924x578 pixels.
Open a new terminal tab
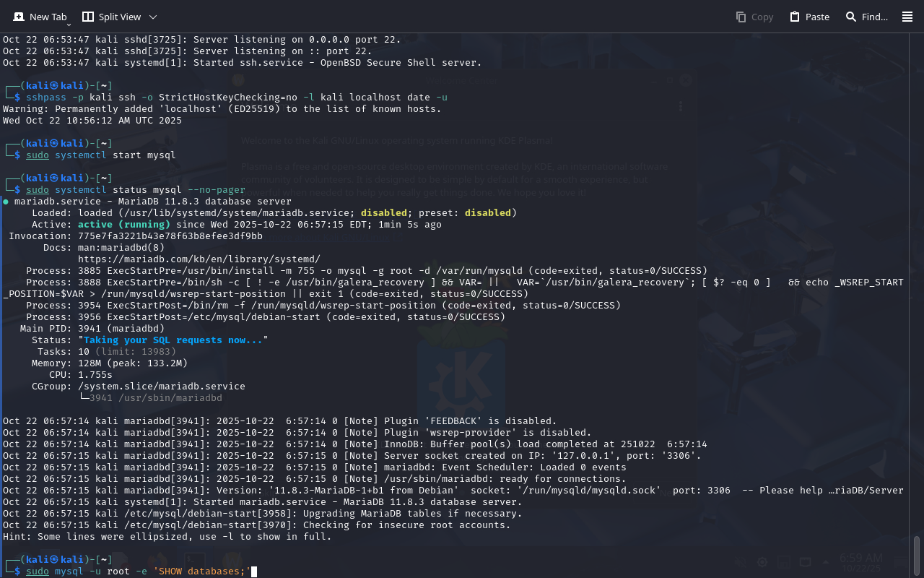coord(40,17)
